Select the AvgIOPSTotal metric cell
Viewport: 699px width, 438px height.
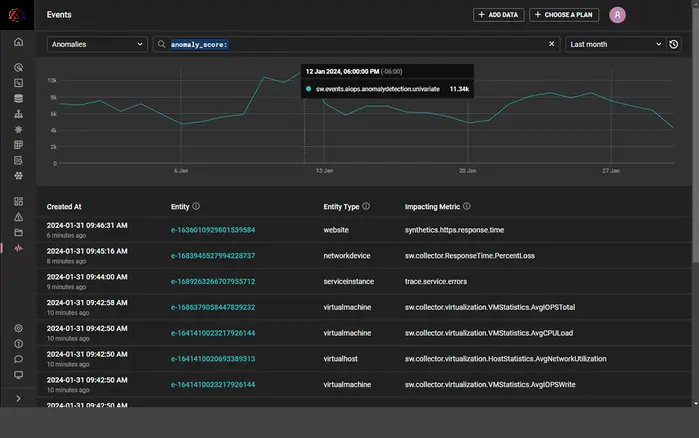[x=489, y=307]
